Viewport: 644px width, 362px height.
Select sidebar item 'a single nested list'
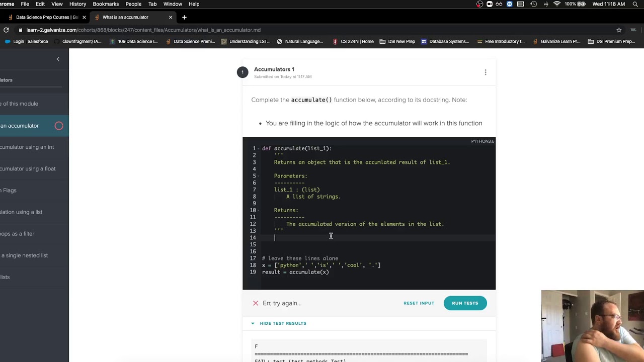pyautogui.click(x=24, y=255)
